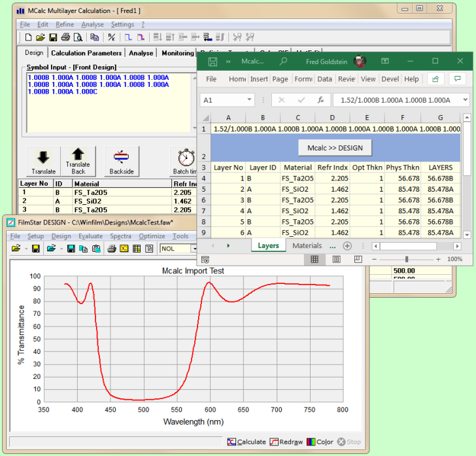Click Excel horizontal scrollbar right arrow
Viewport: 476px width, 456px height.
[x=457, y=246]
